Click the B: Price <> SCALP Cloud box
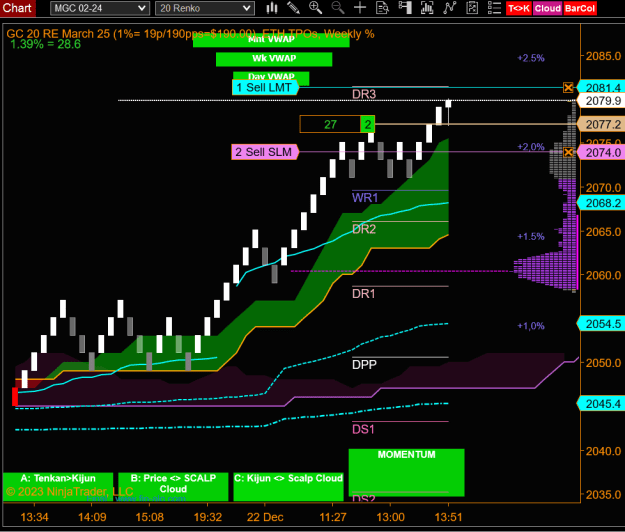 (x=173, y=487)
